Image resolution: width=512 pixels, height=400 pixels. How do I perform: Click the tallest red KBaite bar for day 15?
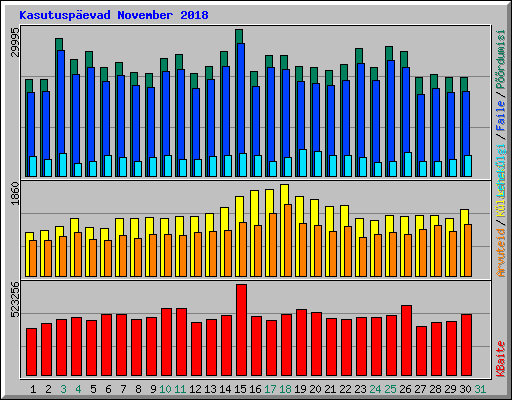click(241, 330)
